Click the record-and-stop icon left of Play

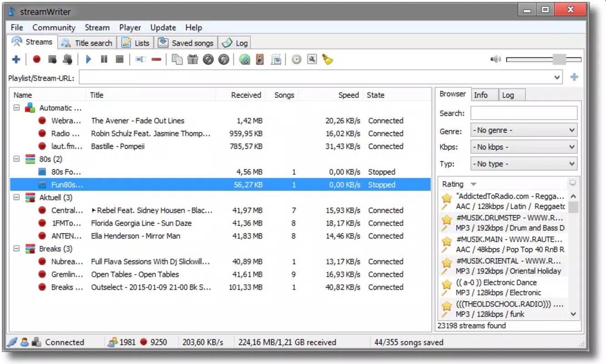(x=68, y=59)
